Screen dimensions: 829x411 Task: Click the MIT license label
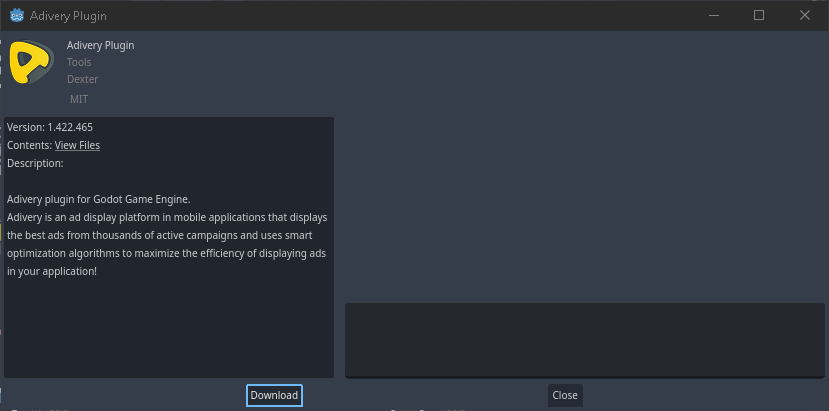pos(79,99)
